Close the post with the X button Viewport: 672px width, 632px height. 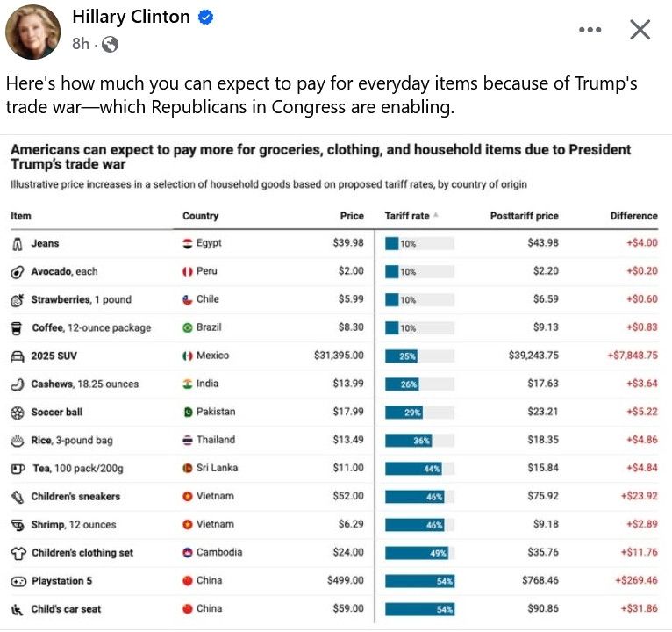[640, 30]
